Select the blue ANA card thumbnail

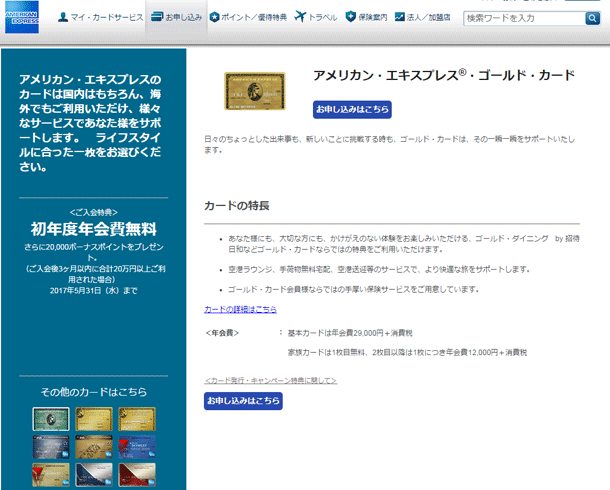pyautogui.click(x=51, y=446)
